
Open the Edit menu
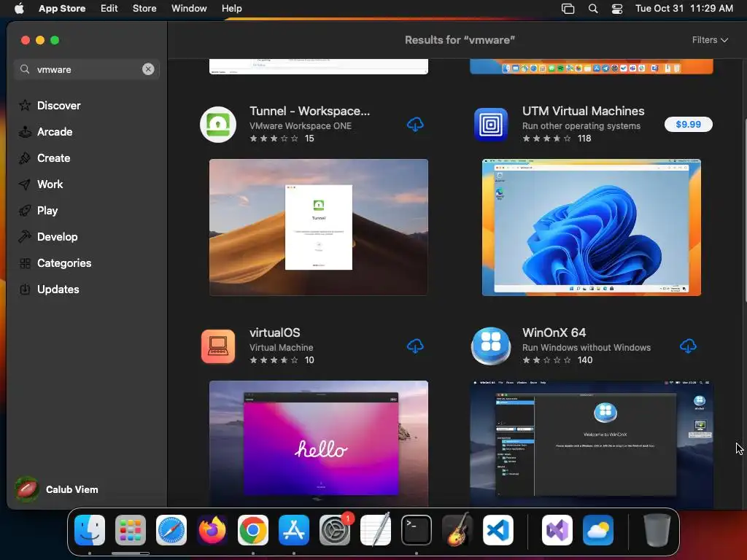point(109,8)
